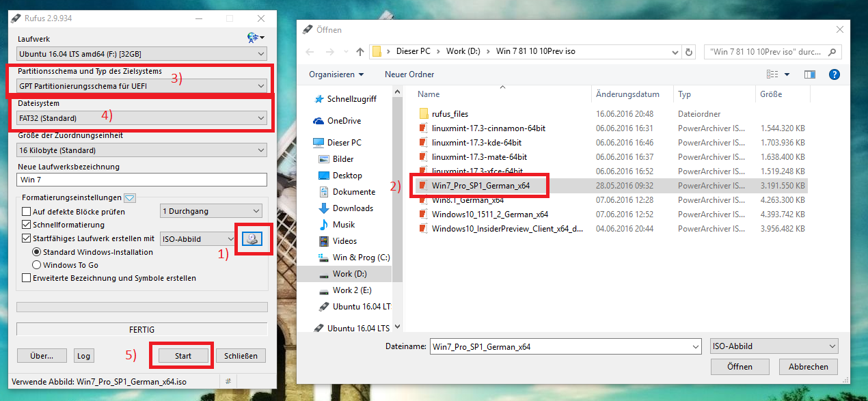The width and height of the screenshot is (868, 401).
Task: Open the address bar history dropdown
Action: point(676,51)
